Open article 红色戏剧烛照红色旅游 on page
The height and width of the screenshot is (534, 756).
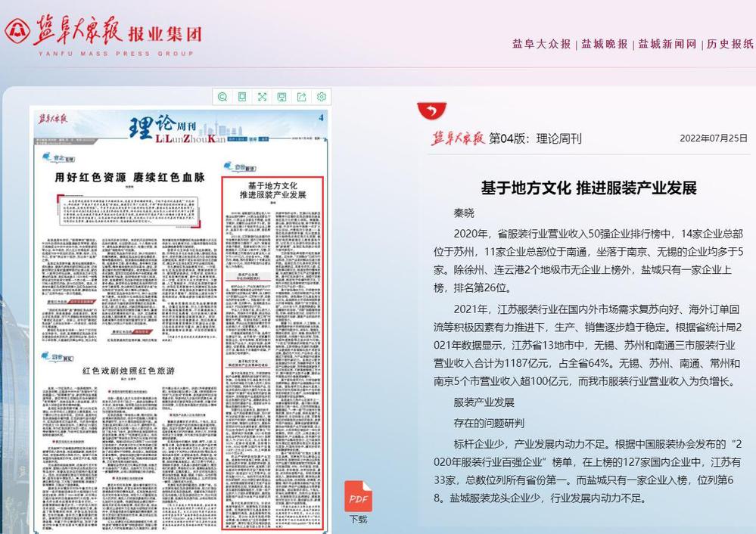tap(129, 371)
